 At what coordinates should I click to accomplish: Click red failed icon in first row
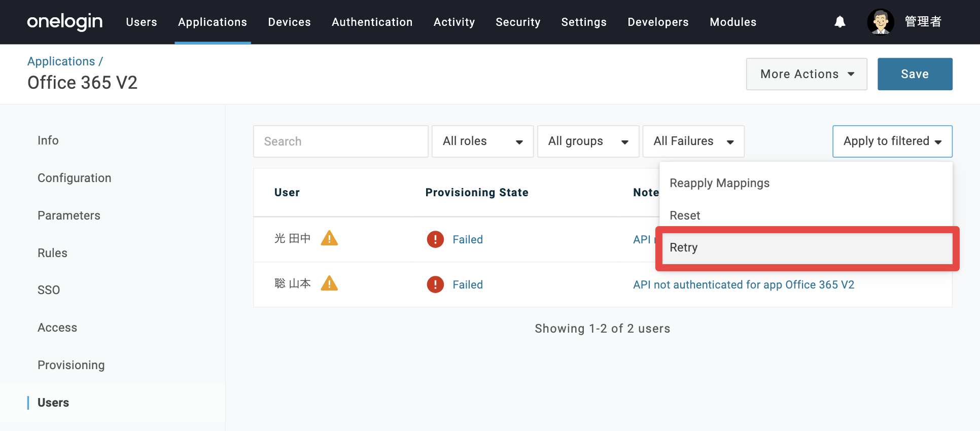pos(435,239)
